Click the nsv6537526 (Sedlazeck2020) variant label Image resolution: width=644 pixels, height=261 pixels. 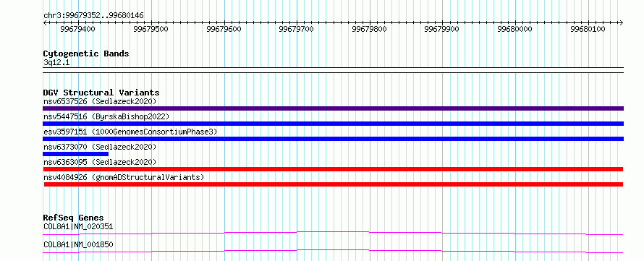pyautogui.click(x=100, y=101)
